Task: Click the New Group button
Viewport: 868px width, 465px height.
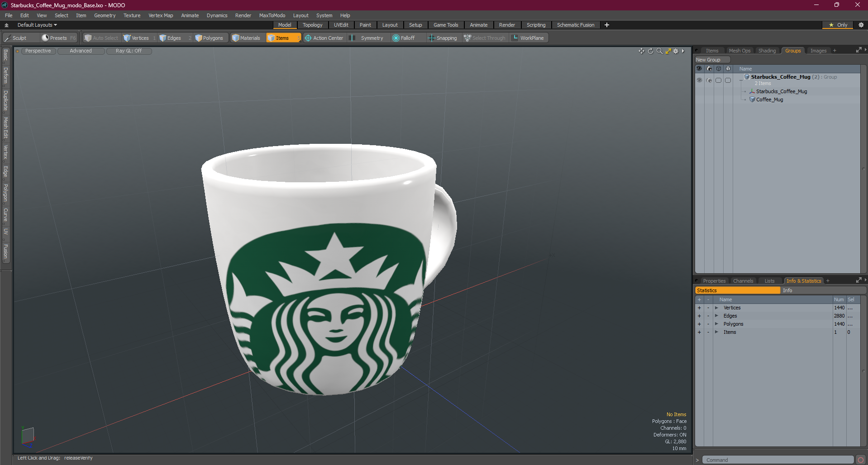Action: [712, 60]
